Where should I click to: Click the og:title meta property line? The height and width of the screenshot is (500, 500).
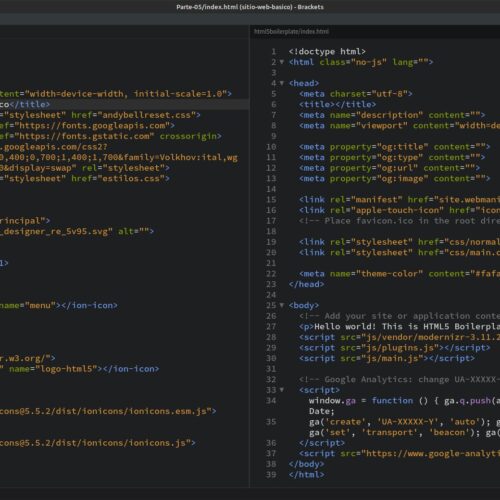click(395, 147)
